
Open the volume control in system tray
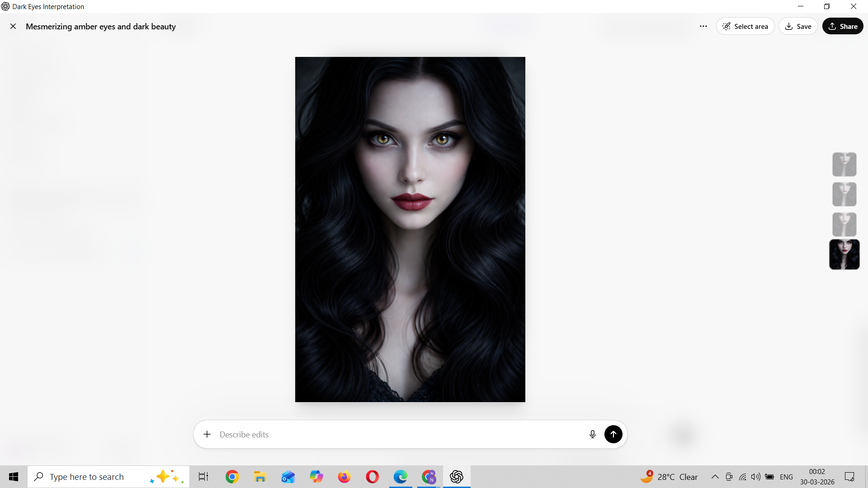coord(755,477)
